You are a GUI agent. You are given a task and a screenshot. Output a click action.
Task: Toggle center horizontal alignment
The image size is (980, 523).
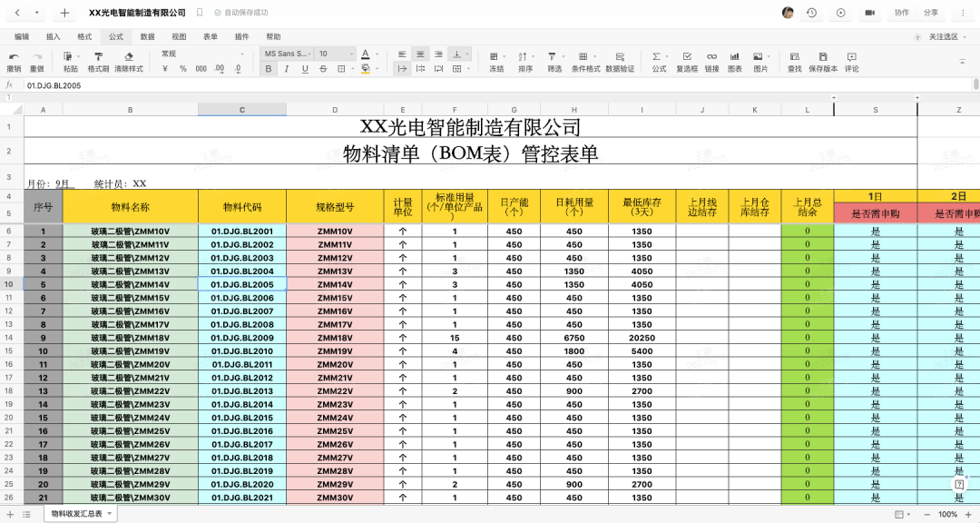[420, 54]
